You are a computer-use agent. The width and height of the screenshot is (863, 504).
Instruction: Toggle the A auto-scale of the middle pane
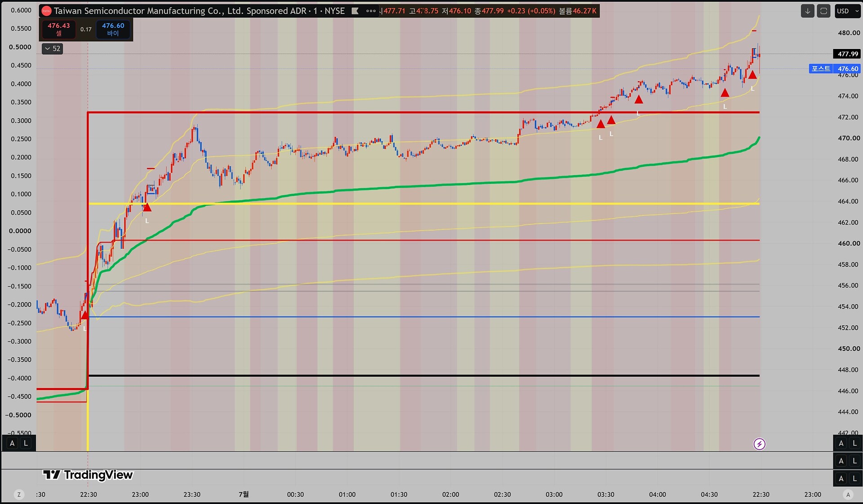[x=841, y=461]
